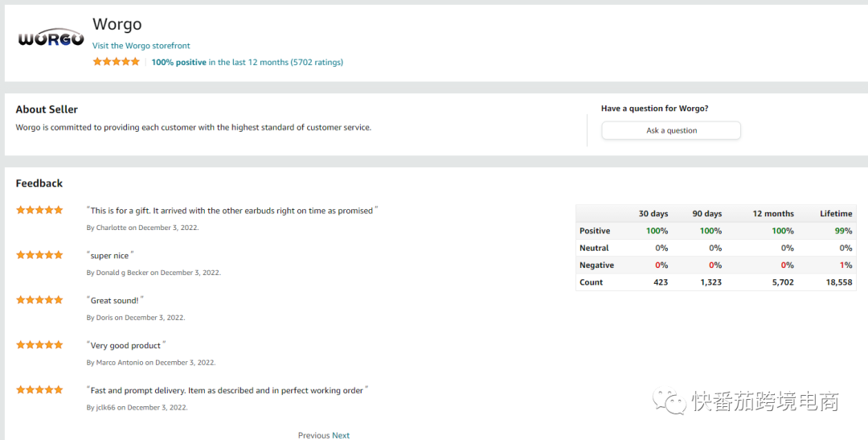Screen dimensions: 868x440
Task: Click the seller description about customer service
Action: 194,127
